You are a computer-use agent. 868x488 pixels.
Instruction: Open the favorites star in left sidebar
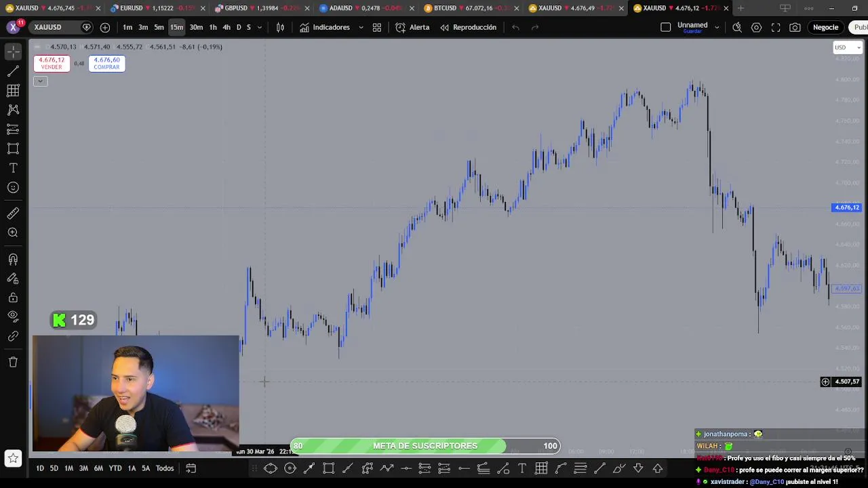point(13,459)
